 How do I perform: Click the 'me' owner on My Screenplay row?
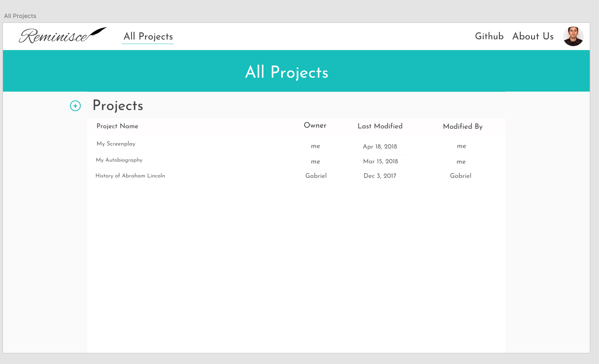click(316, 146)
